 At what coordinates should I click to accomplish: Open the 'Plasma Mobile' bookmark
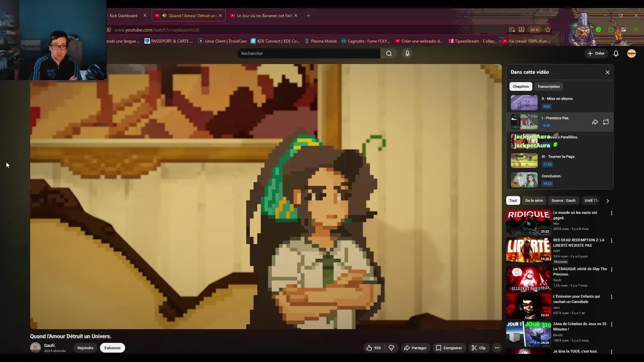pyautogui.click(x=320, y=41)
